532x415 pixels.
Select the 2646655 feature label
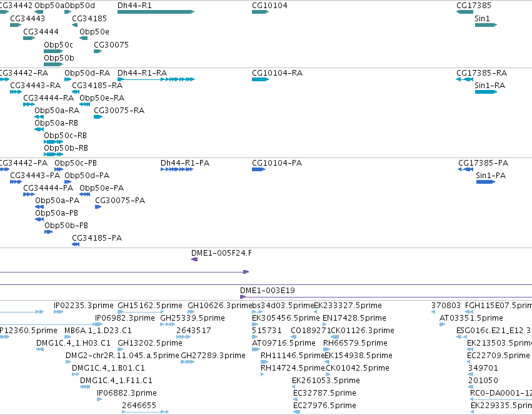[x=139, y=406]
